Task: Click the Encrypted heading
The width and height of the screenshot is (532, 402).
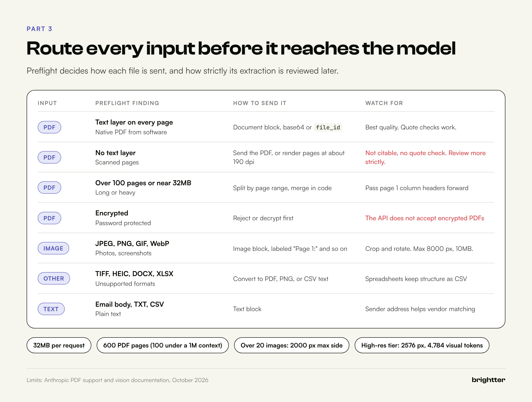Action: tap(112, 213)
